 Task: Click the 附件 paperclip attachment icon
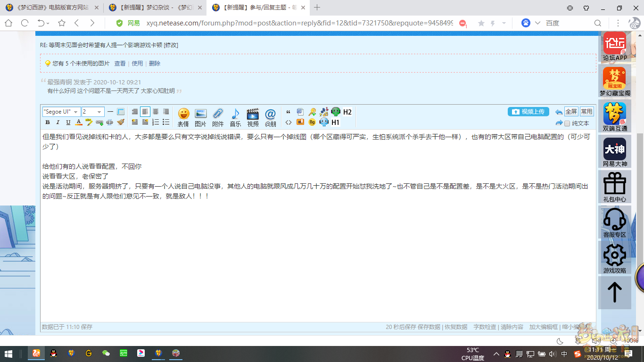point(218,117)
